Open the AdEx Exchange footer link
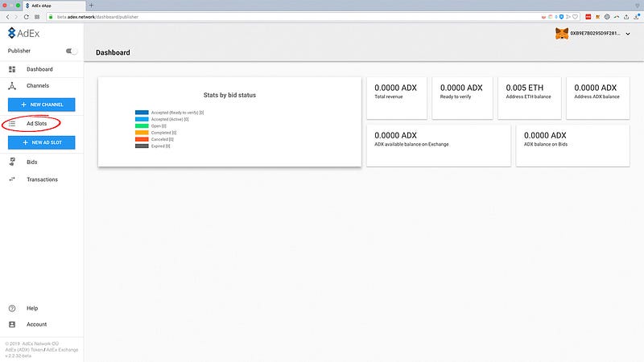The image size is (644, 362). (62, 350)
